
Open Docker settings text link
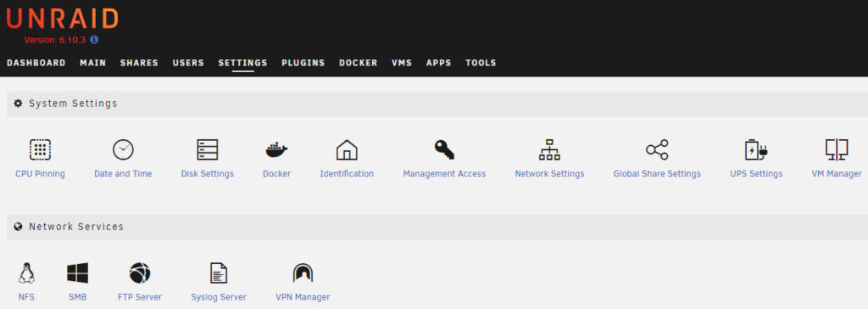(x=277, y=174)
